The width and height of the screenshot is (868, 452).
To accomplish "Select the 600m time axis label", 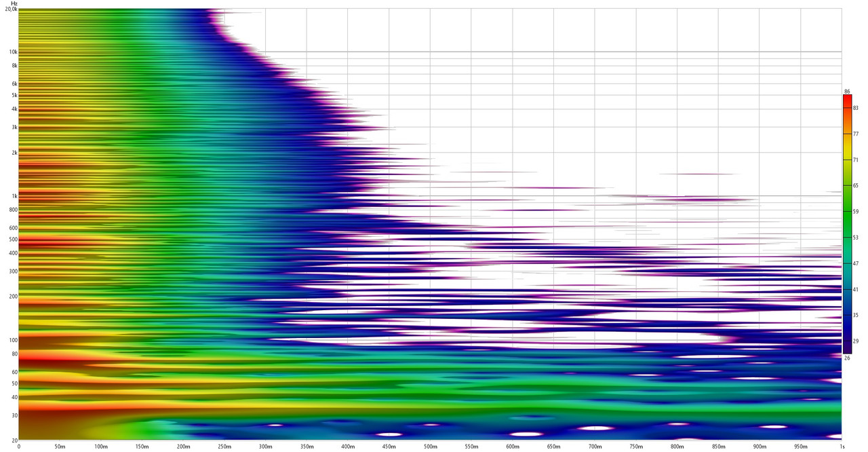I will [513, 447].
